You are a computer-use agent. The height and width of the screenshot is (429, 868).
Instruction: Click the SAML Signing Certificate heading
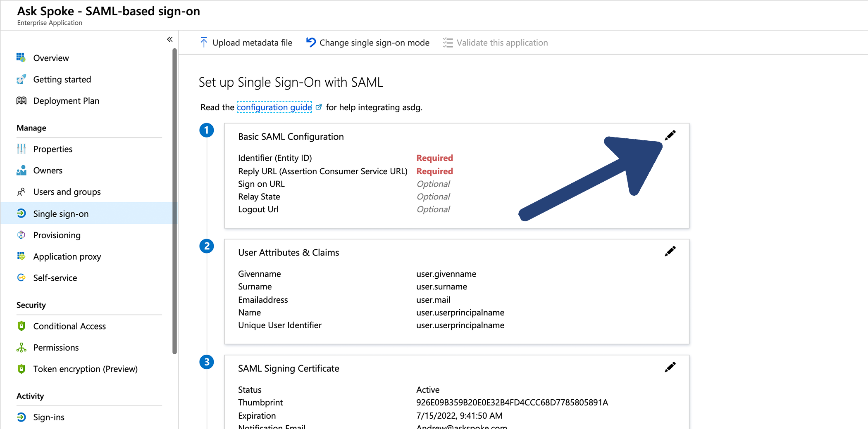point(289,369)
